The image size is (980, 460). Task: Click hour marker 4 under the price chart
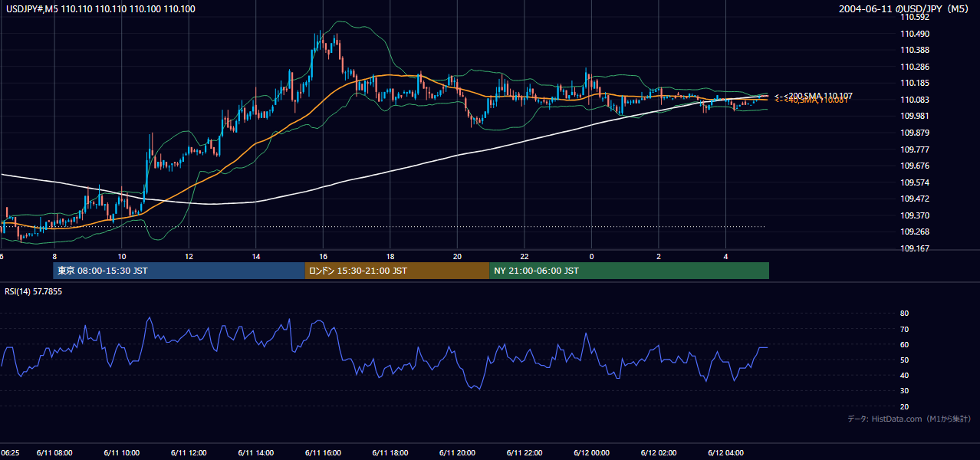pyautogui.click(x=725, y=255)
